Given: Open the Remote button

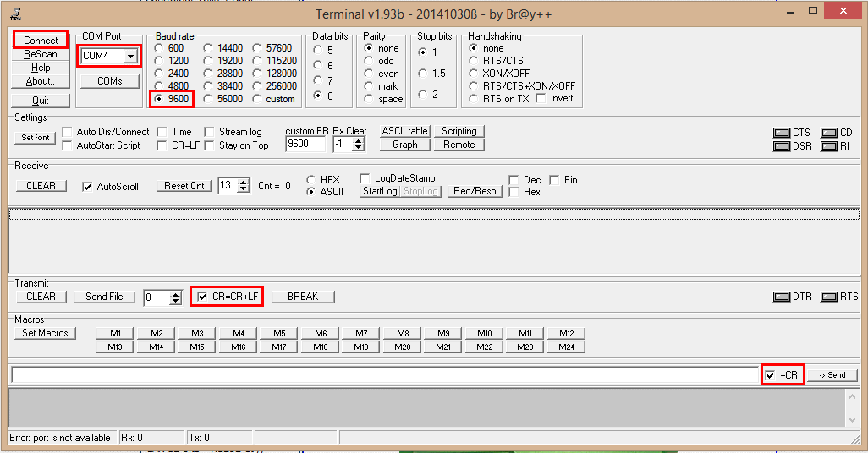Looking at the screenshot, I should click(459, 145).
